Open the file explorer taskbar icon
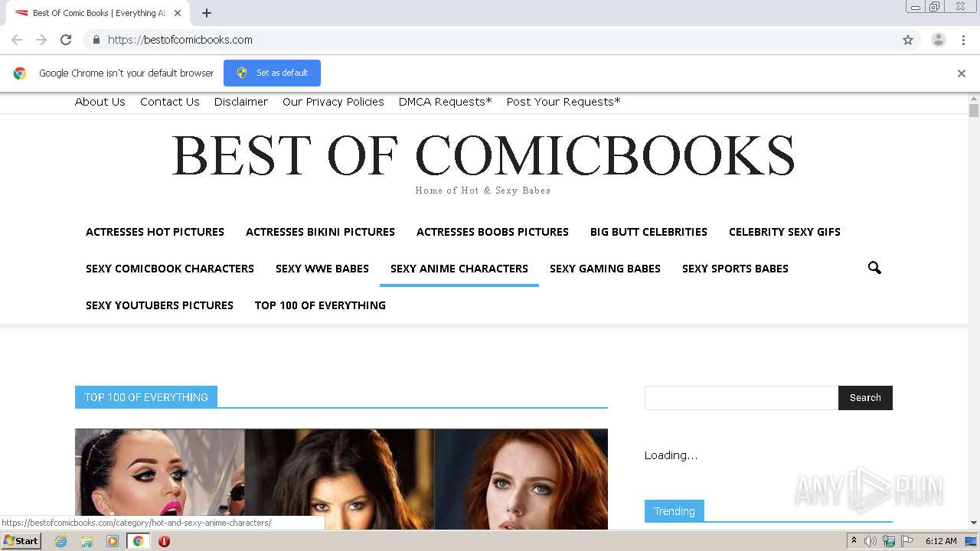This screenshot has width=980, height=551. [87, 541]
